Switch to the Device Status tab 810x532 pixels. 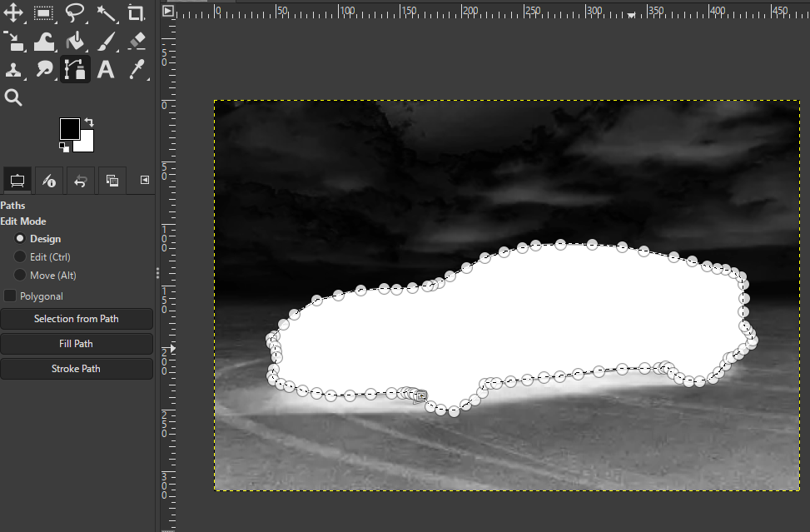(49, 181)
